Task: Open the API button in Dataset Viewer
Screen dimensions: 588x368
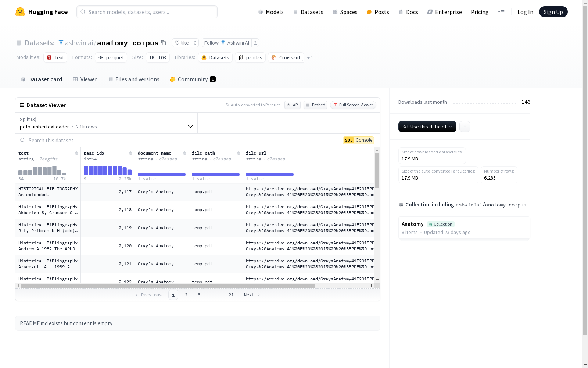Action: tap(293, 105)
